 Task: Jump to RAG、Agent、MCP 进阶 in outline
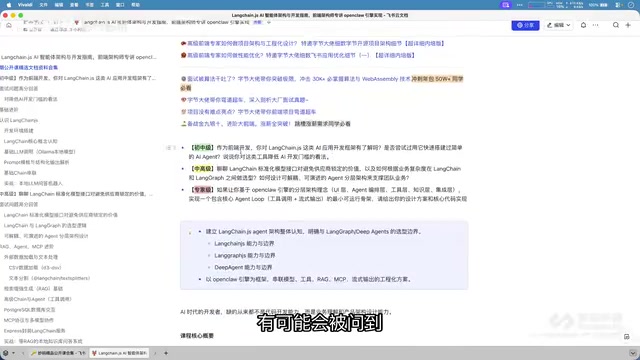(x=27, y=247)
